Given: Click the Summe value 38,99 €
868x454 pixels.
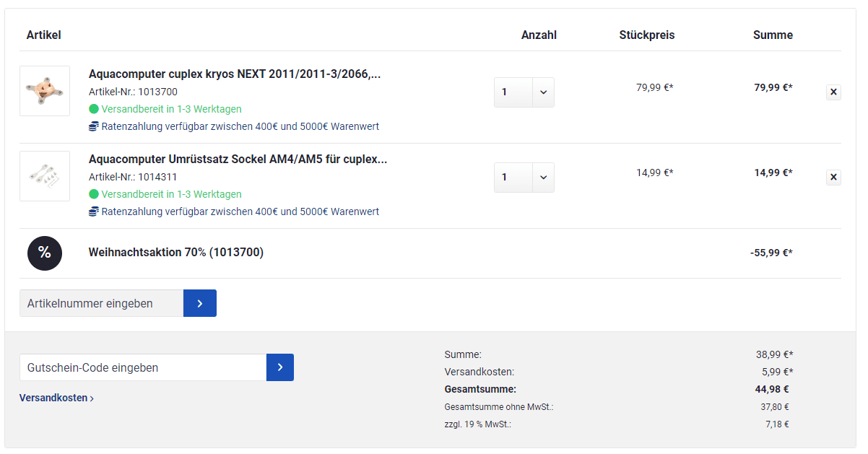Looking at the screenshot, I should (x=775, y=354).
